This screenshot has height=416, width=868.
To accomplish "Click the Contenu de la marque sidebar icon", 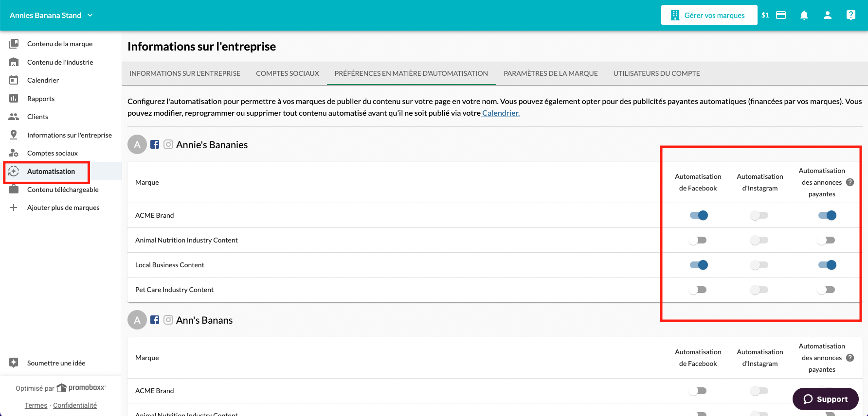I will (14, 44).
